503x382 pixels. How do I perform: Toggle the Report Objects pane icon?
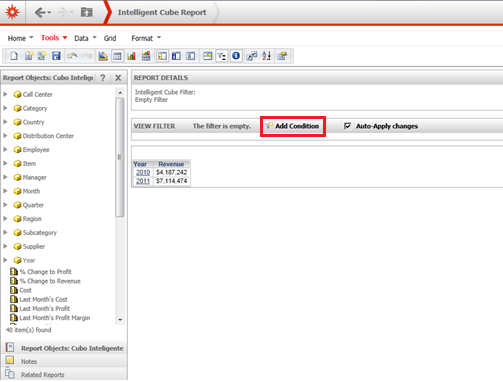(x=162, y=56)
